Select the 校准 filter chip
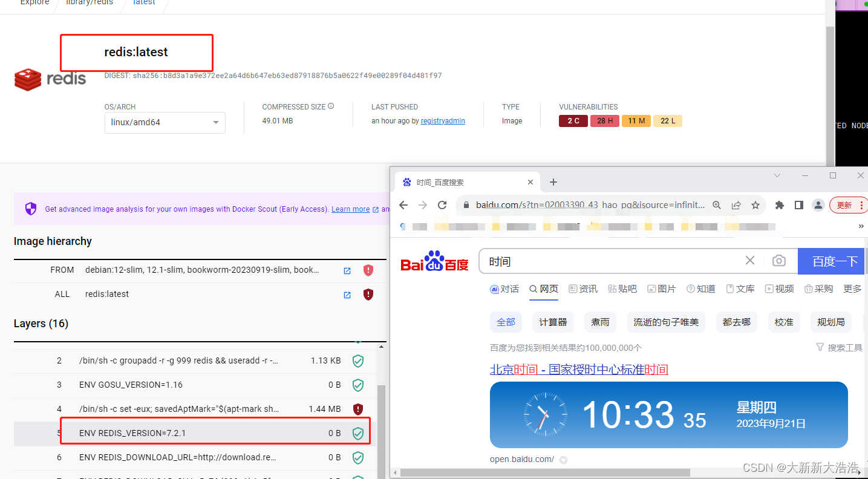 (x=784, y=322)
